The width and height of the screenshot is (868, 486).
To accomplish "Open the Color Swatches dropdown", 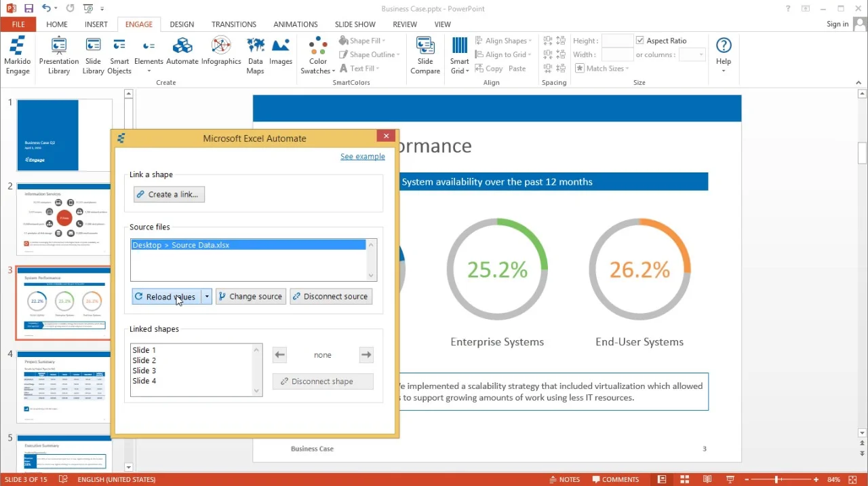I will pyautogui.click(x=318, y=55).
